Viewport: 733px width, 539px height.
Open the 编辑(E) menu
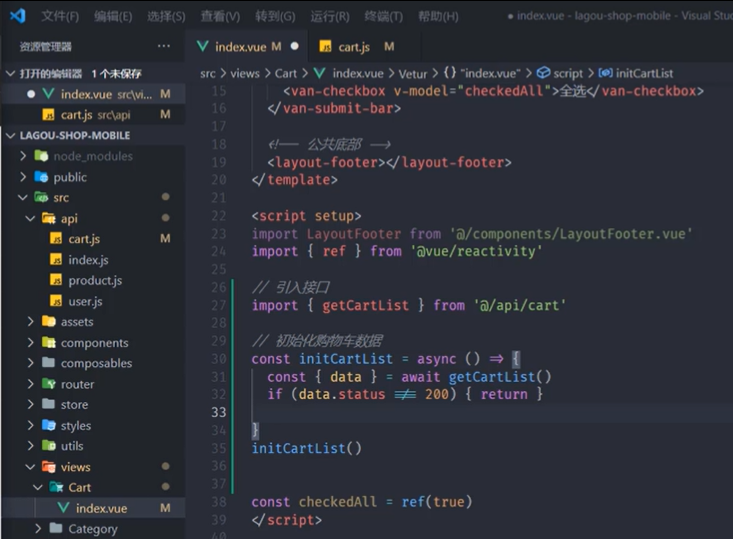click(113, 16)
